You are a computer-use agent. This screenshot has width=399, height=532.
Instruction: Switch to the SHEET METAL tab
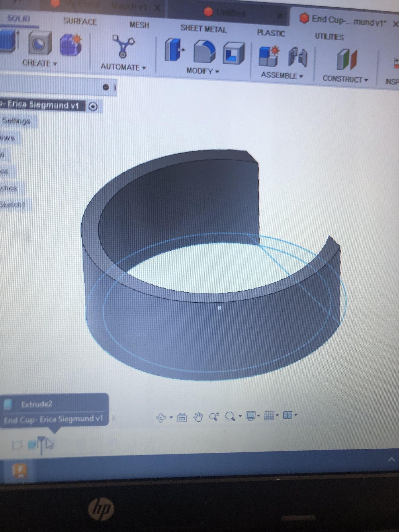[204, 29]
